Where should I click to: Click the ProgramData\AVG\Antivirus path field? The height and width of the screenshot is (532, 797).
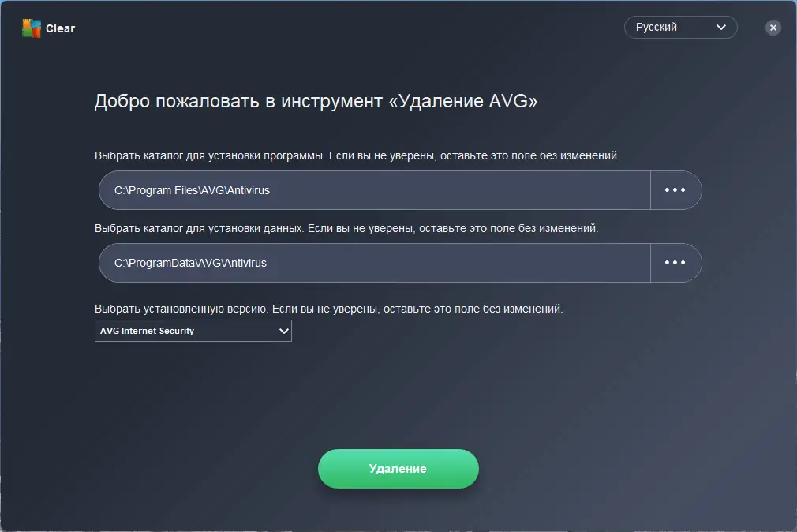[375, 263]
